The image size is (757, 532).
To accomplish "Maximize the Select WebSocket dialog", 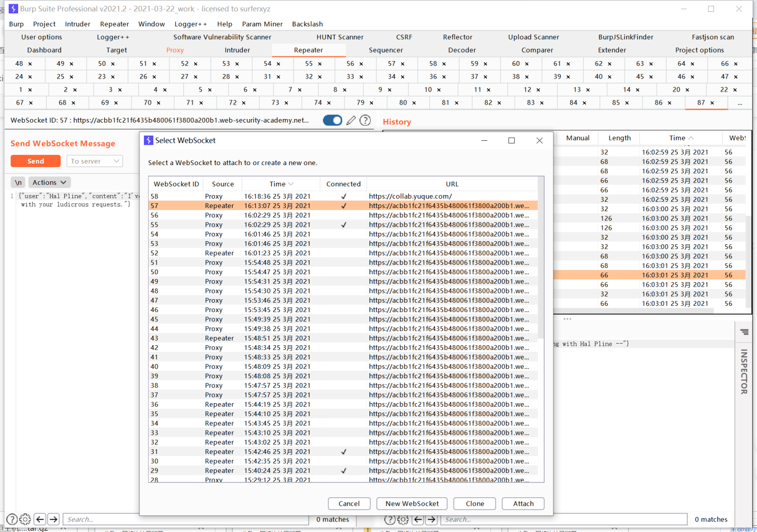I will 512,140.
